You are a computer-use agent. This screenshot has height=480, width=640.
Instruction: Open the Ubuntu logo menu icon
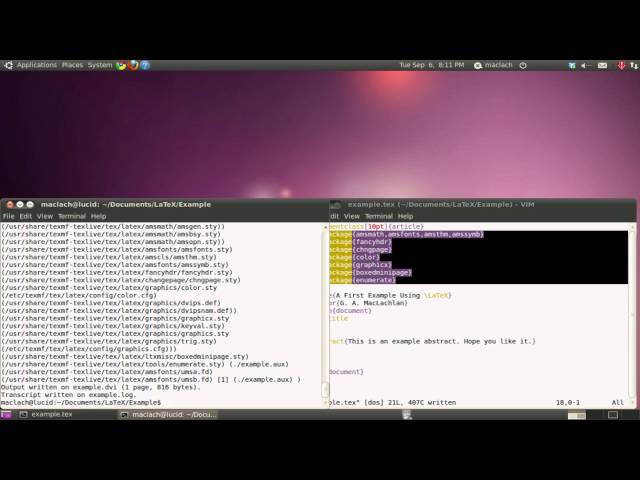8,65
